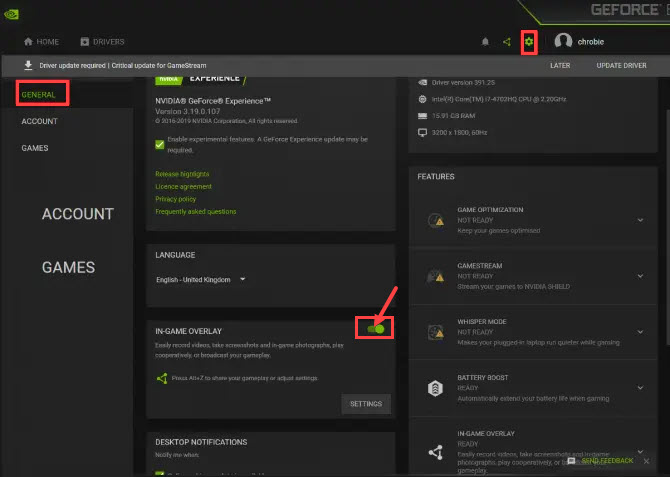Viewport: 670px width, 477px height.
Task: Open In-Game Overlay Settings button
Action: pos(366,404)
